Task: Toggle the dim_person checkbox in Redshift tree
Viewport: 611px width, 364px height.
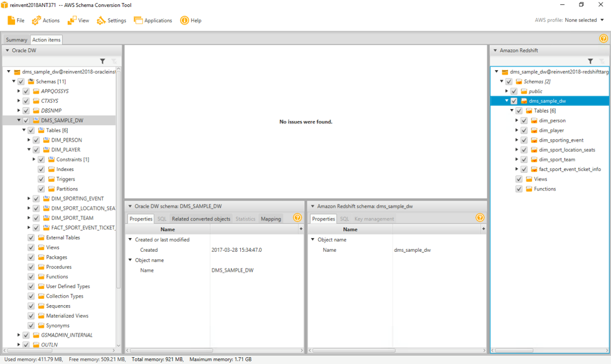Action: [x=524, y=121]
